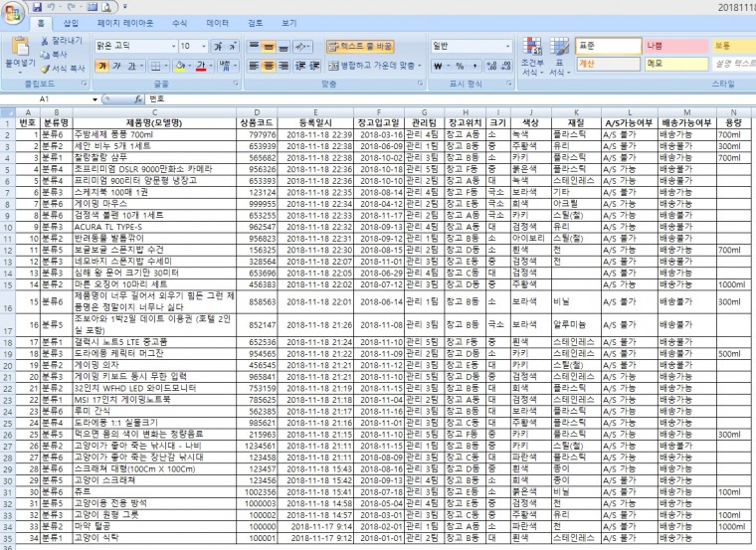756x550 pixels.
Task: Toggle center horizontal alignment
Action: point(271,66)
